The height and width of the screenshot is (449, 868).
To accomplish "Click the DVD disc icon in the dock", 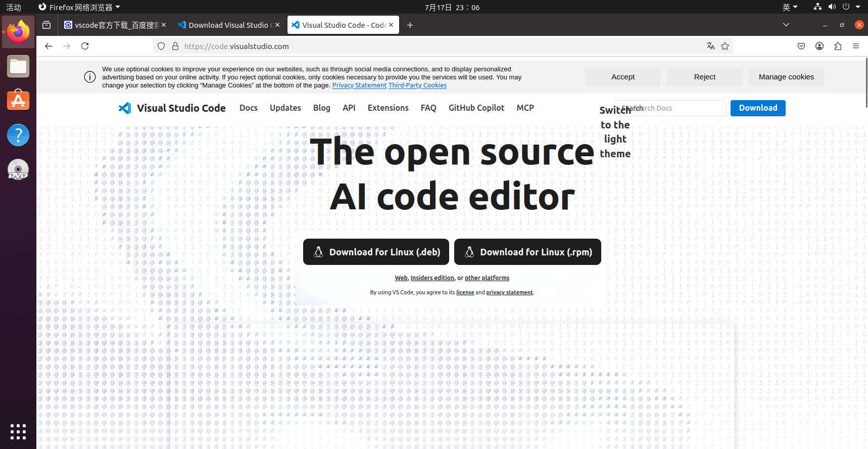I will [x=18, y=169].
